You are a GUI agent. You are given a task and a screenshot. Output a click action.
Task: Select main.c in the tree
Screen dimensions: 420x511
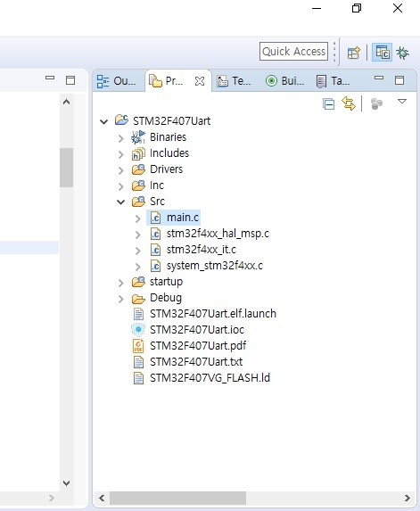(x=183, y=218)
